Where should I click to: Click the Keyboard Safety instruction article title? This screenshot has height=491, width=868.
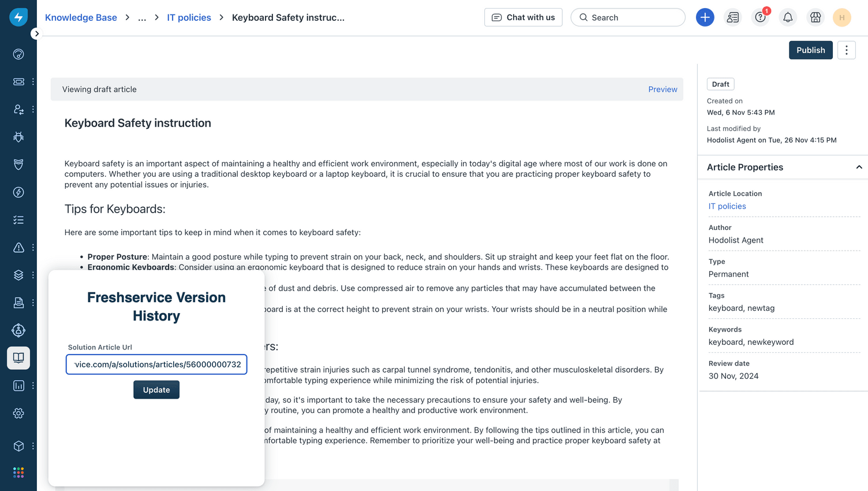pyautogui.click(x=138, y=123)
